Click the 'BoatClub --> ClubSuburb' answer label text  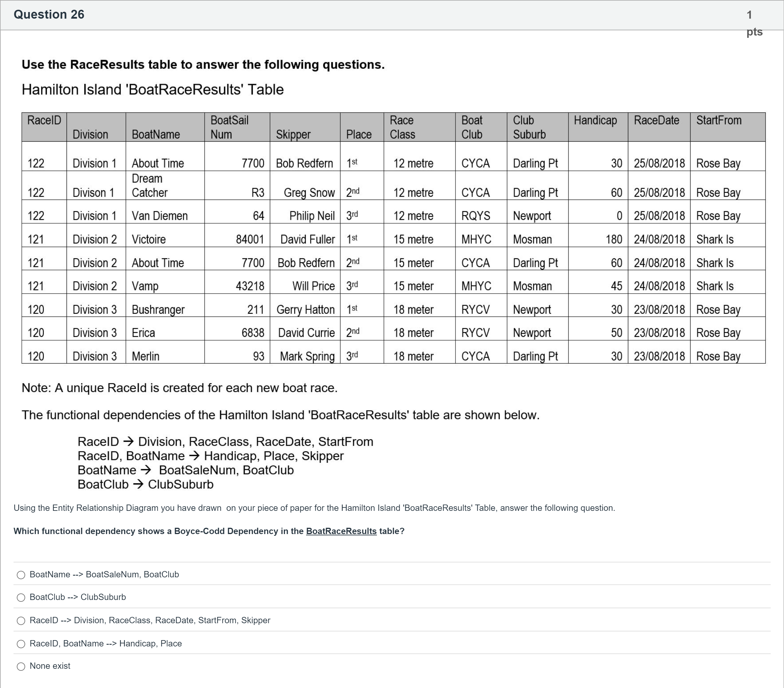pos(77,597)
